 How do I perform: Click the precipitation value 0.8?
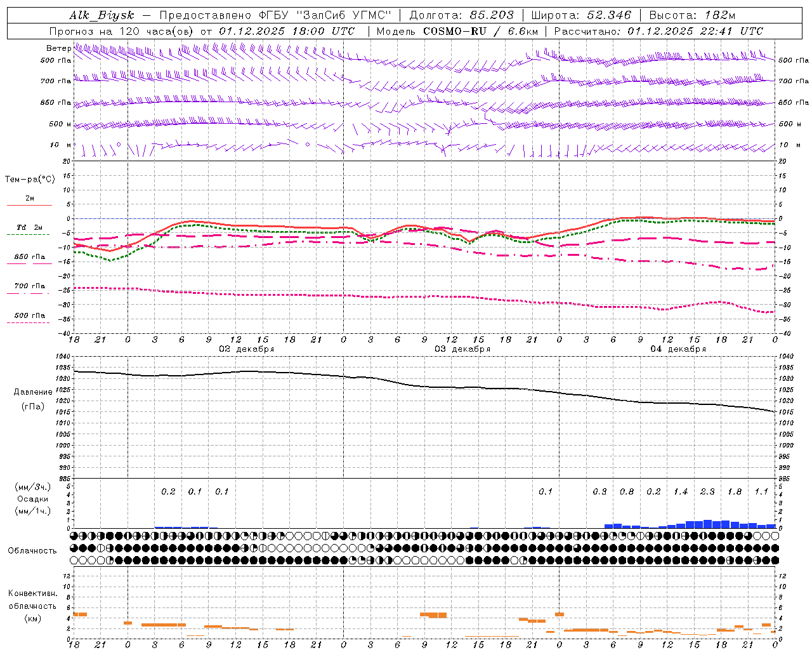tap(627, 492)
